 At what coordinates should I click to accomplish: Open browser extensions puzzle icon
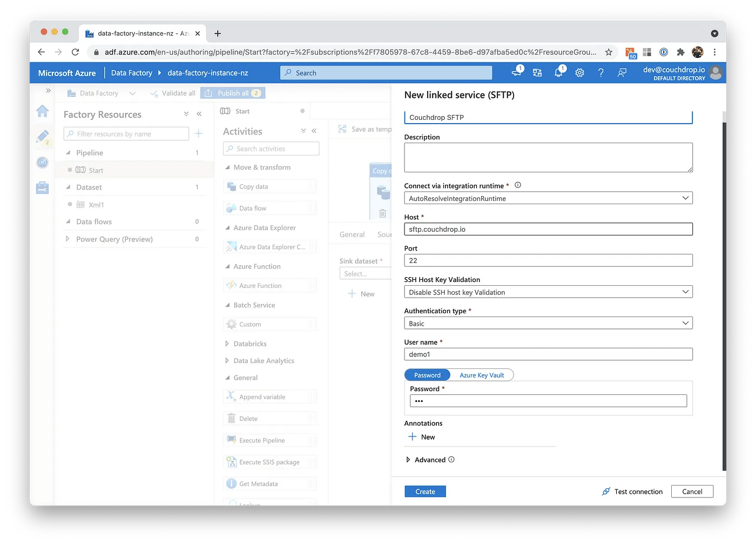(680, 52)
